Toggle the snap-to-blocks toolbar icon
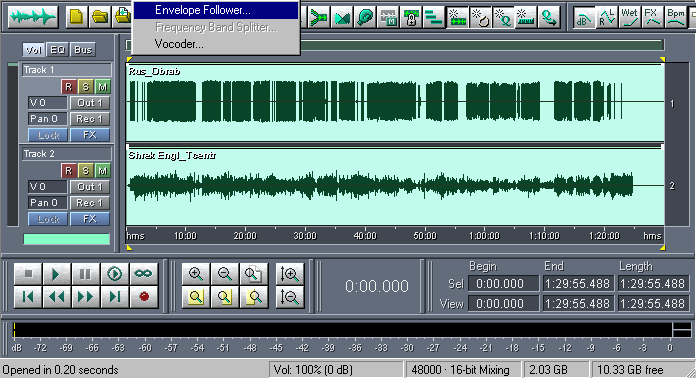 tap(457, 18)
